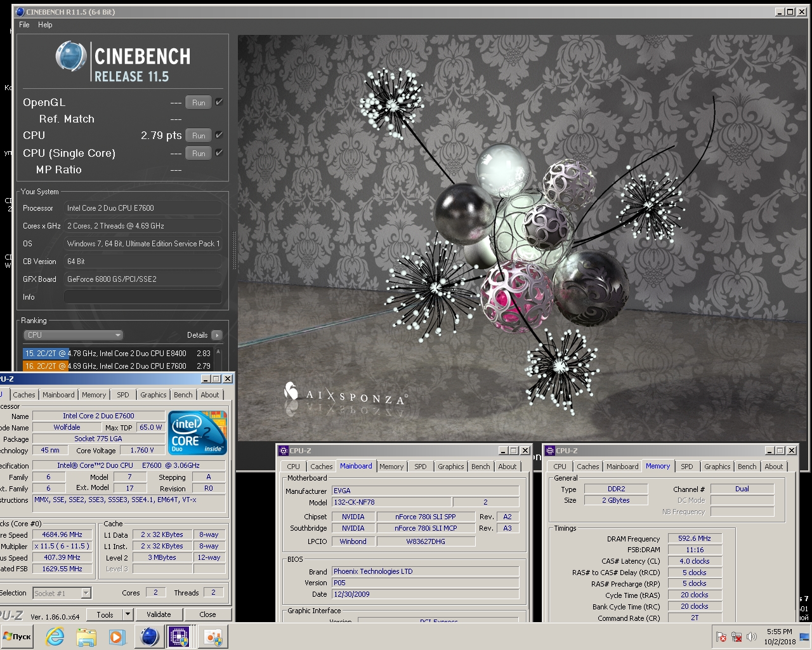Toggle the CPU test checkbox
The image size is (812, 650).
[x=219, y=135]
